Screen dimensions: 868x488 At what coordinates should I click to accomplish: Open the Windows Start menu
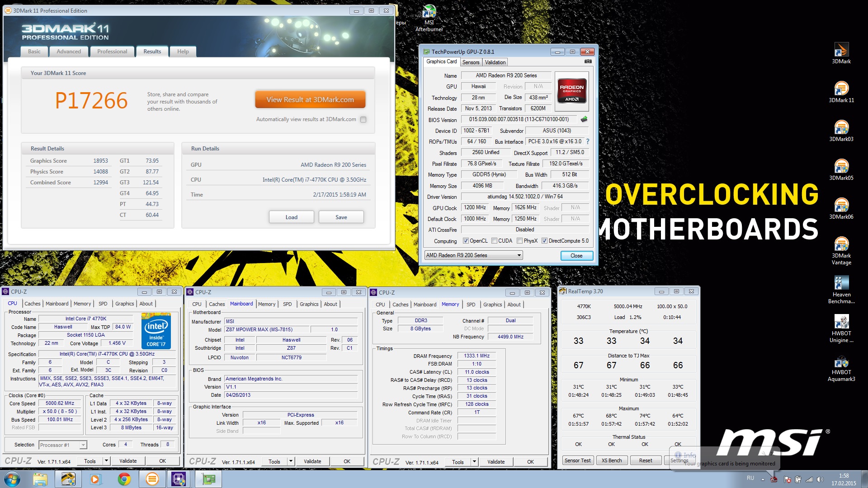pyautogui.click(x=12, y=479)
